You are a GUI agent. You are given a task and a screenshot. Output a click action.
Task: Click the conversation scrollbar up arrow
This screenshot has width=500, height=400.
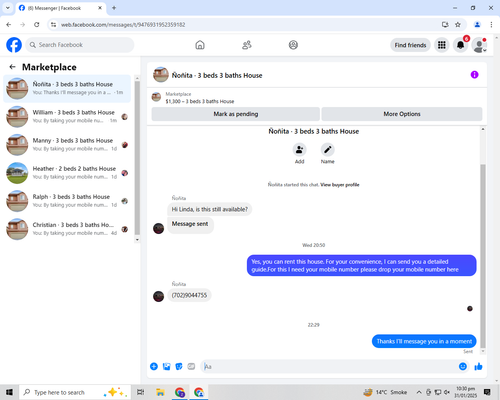483,129
